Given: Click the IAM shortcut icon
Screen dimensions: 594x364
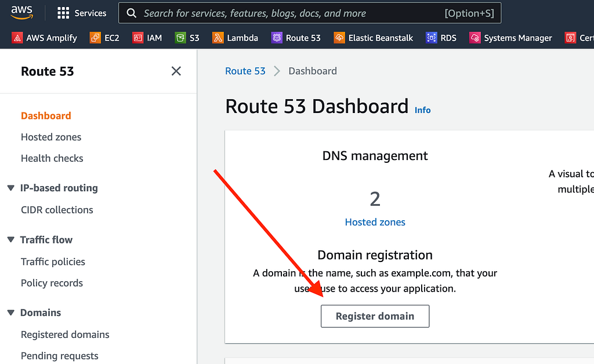Looking at the screenshot, I should (x=137, y=38).
